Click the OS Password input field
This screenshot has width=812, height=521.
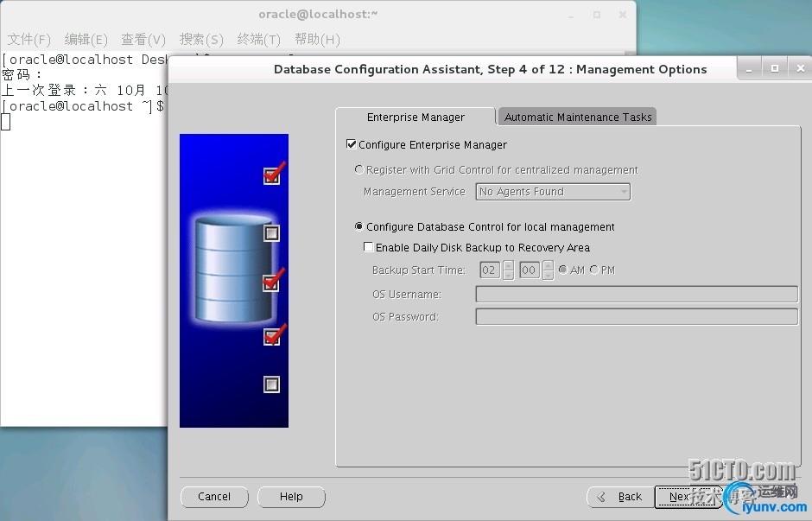pyautogui.click(x=637, y=316)
